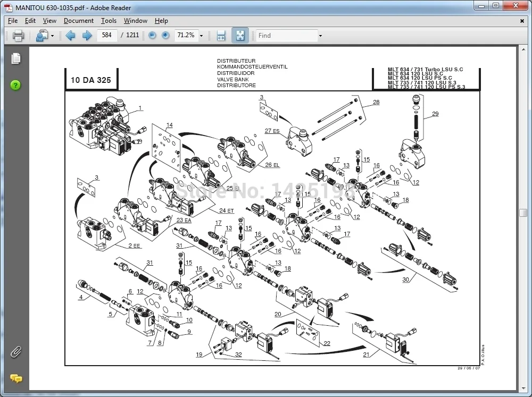Open the Tools menu
The height and width of the screenshot is (397, 532).
point(109,21)
